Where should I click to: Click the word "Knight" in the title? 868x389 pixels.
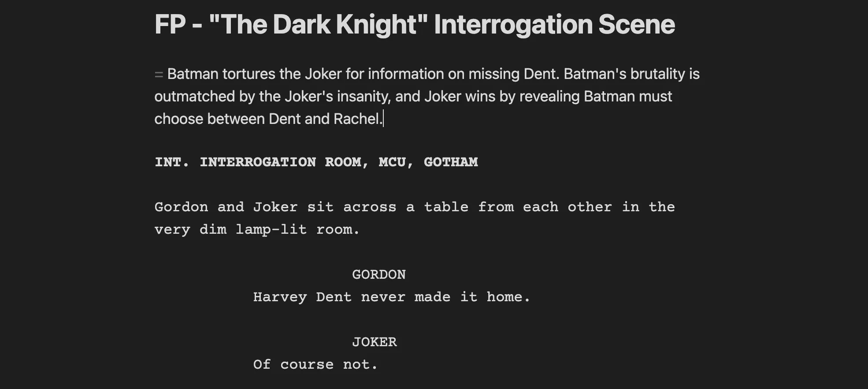[x=377, y=24]
